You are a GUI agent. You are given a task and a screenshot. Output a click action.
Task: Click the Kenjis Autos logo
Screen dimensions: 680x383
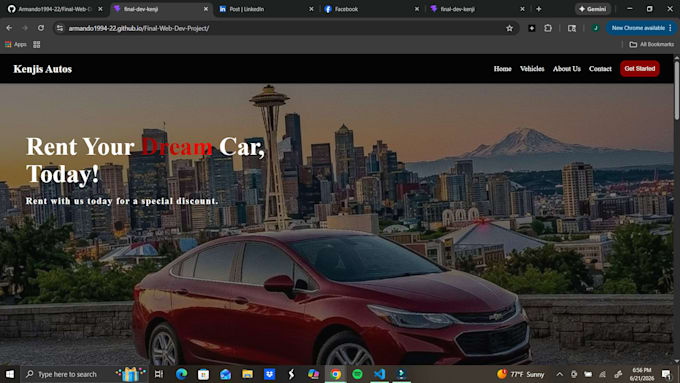pos(42,69)
